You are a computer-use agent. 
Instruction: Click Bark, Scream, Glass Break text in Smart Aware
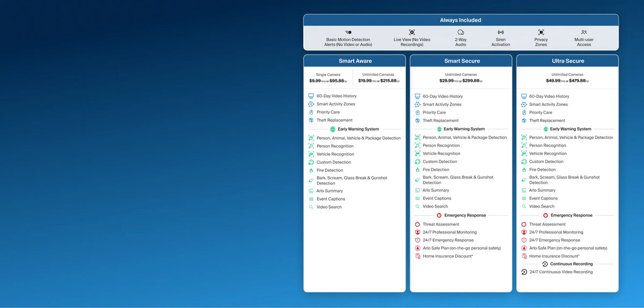coord(352,181)
